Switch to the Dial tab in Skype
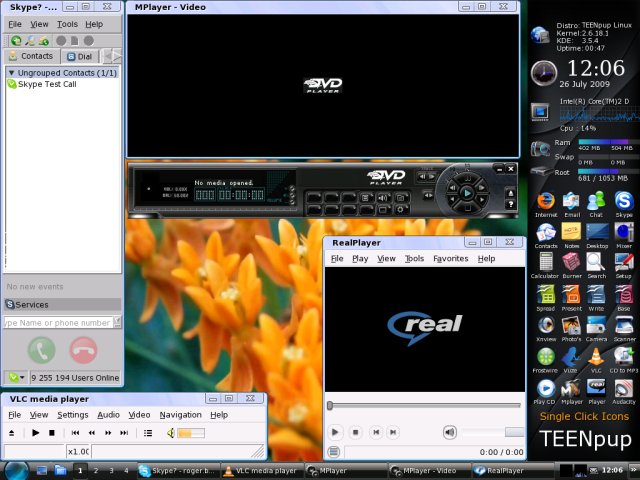Screen dimensions: 640x480 click(x=79, y=57)
